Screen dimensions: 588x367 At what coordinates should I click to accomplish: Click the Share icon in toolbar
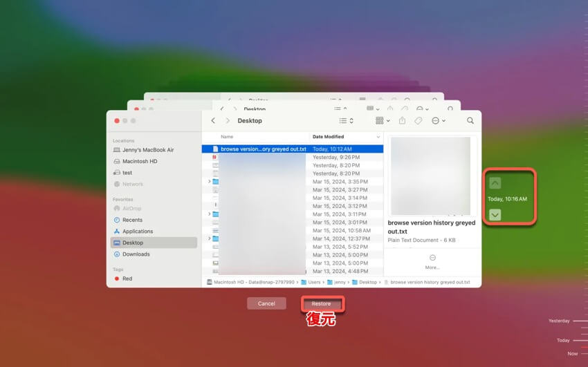point(403,120)
